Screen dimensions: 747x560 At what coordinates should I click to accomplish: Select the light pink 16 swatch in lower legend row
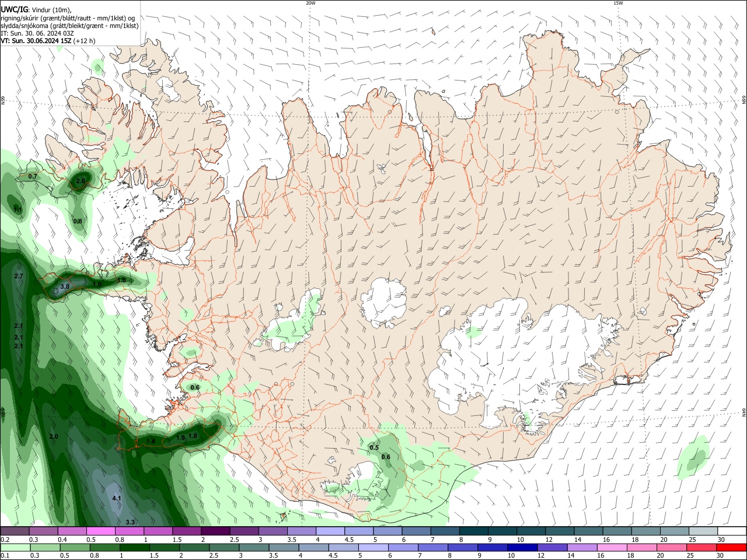612,547
